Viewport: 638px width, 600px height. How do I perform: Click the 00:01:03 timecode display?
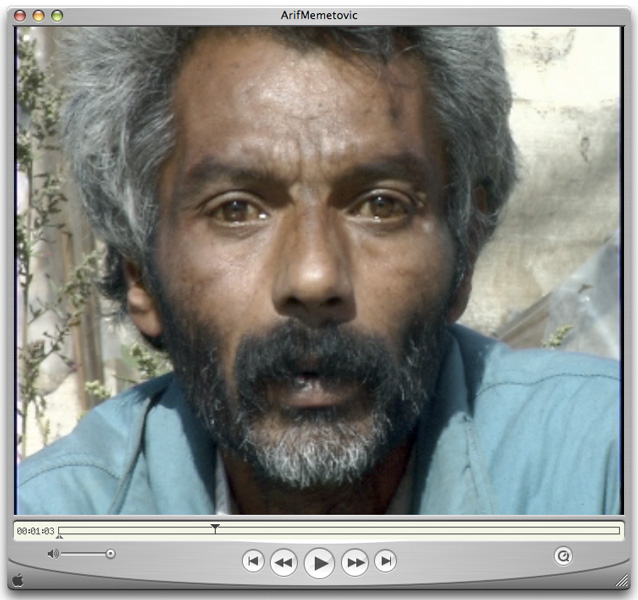[x=35, y=531]
